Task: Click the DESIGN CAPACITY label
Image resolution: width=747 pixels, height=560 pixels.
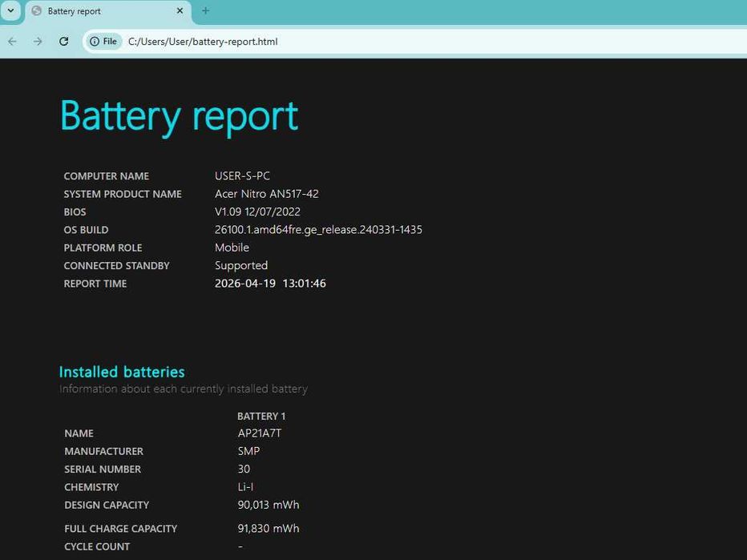Action: point(107,506)
